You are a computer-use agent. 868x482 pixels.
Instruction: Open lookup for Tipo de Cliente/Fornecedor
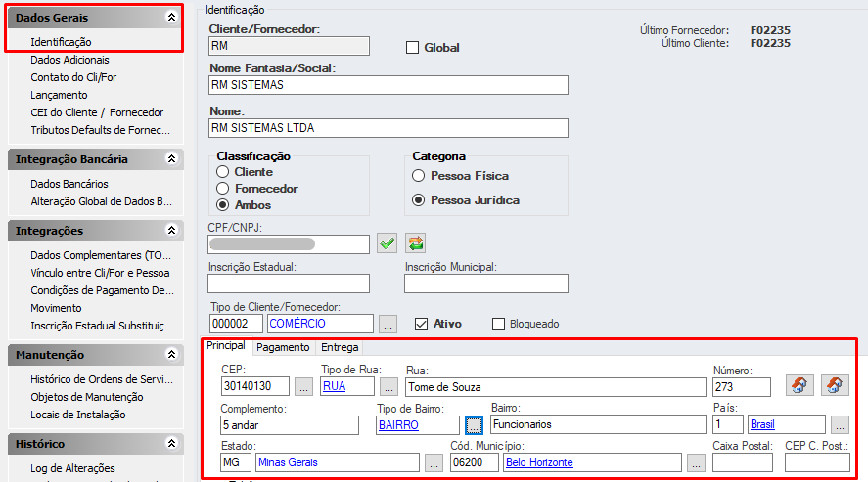[x=388, y=325]
